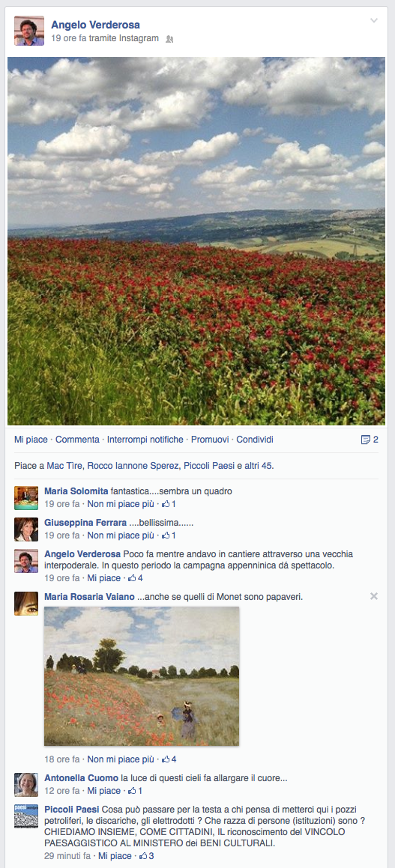Click the thumbs-up count on Maria Solomita's comment
This screenshot has height=868, width=395.
click(x=169, y=504)
